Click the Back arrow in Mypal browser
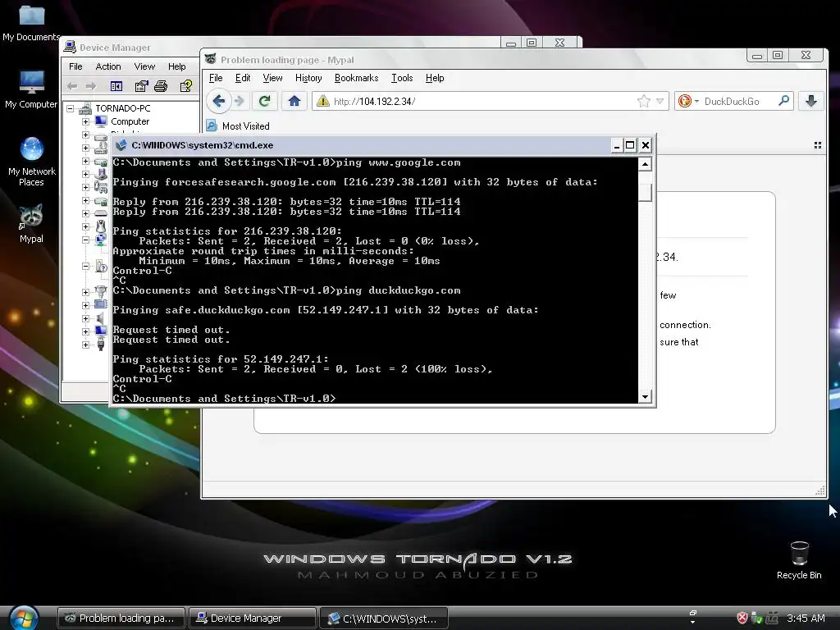 click(218, 101)
